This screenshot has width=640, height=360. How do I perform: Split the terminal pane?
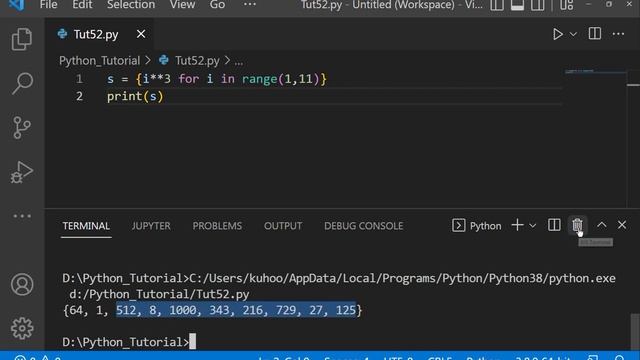(x=554, y=225)
